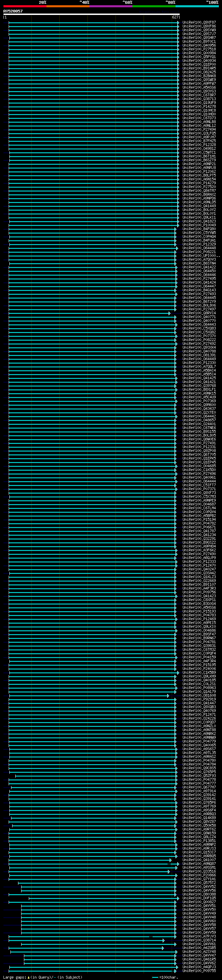This screenshot has width=222, height=980.
Task: Select hit label UniRef100_P14278
Action: click(x=199, y=106)
